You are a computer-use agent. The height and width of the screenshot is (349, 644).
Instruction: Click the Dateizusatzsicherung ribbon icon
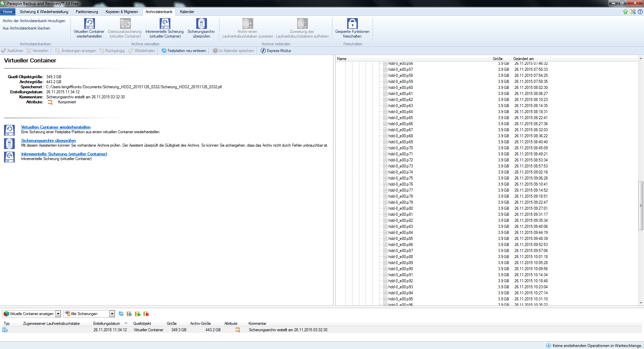125,23
